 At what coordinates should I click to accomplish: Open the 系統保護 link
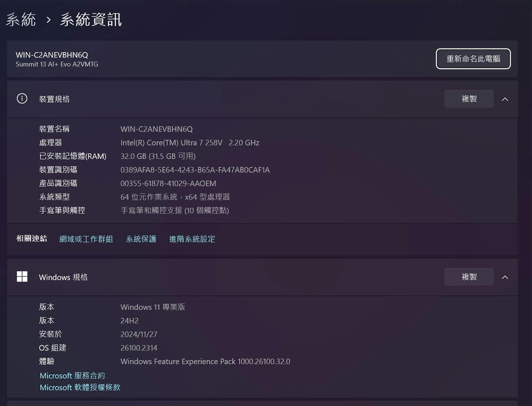pyautogui.click(x=141, y=239)
